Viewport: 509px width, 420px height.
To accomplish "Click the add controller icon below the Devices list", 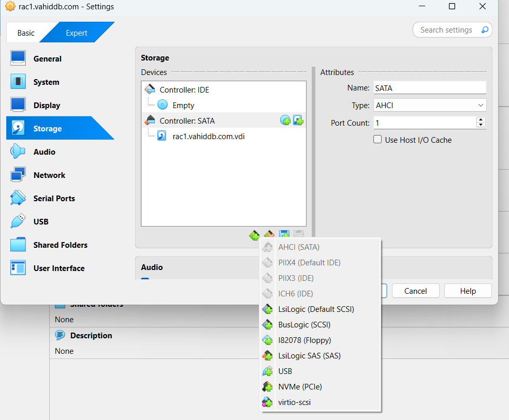I will pyautogui.click(x=254, y=235).
